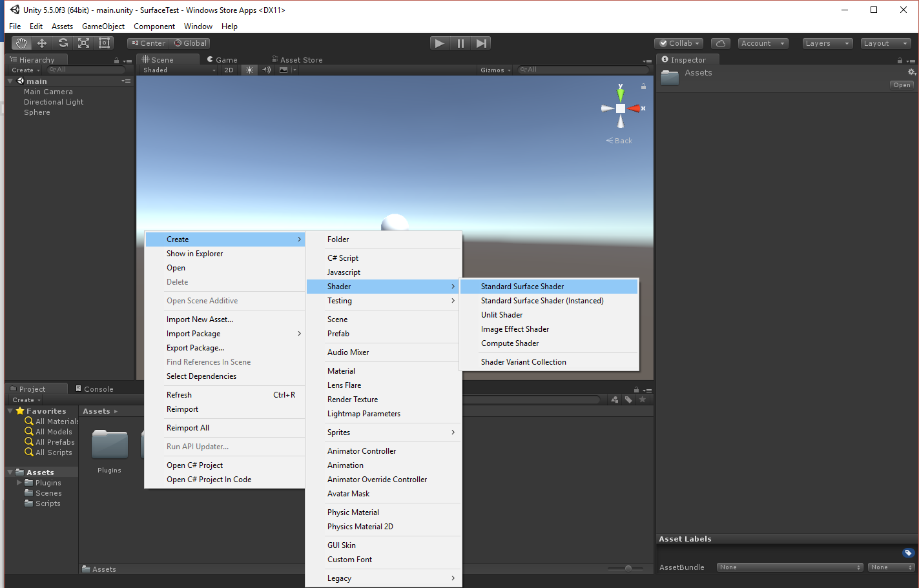Open the Layout dropdown

tap(886, 43)
